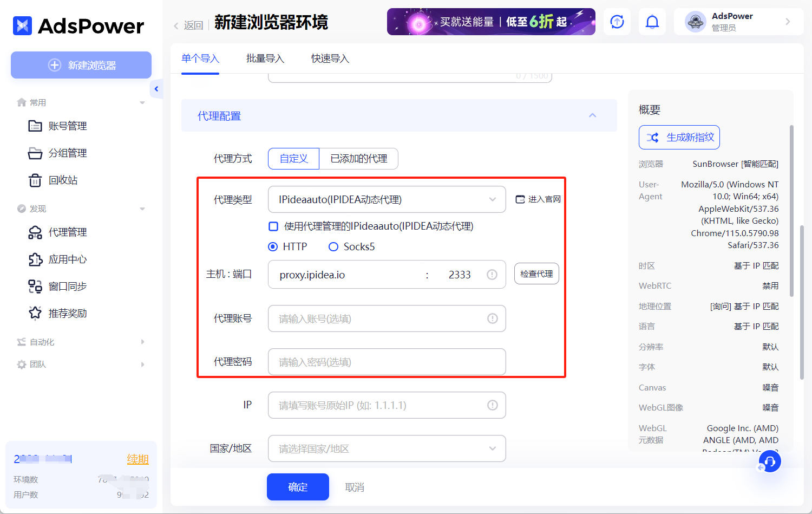Screen dimensions: 812x514
Task: Open 推荐奖励 rewards page
Action: (x=67, y=313)
